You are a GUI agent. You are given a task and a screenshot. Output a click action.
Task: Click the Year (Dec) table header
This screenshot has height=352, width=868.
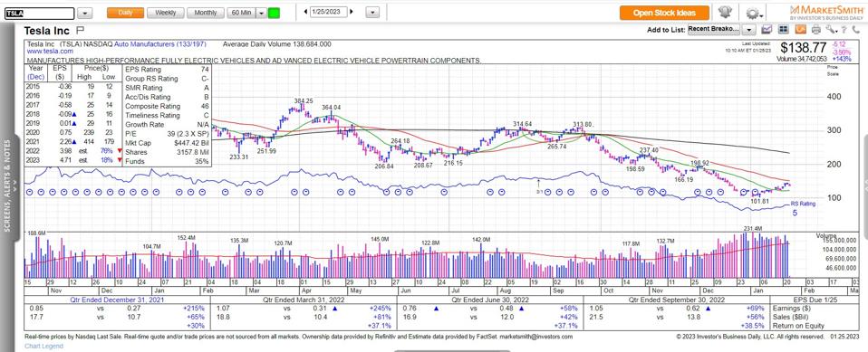[35, 72]
